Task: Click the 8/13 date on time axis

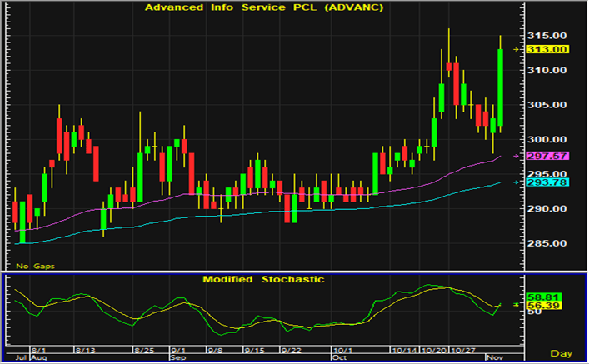Action: (87, 349)
